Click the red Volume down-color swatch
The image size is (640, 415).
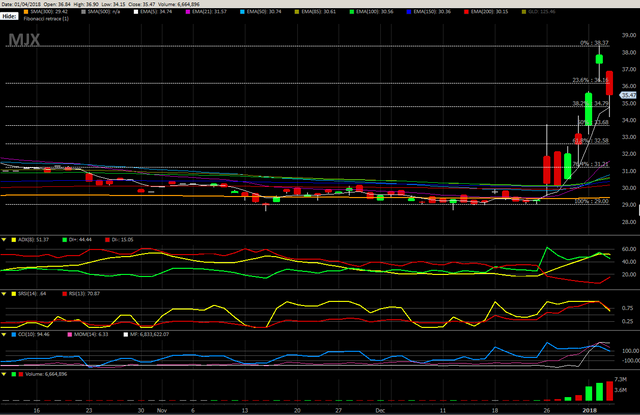[x=20, y=374]
